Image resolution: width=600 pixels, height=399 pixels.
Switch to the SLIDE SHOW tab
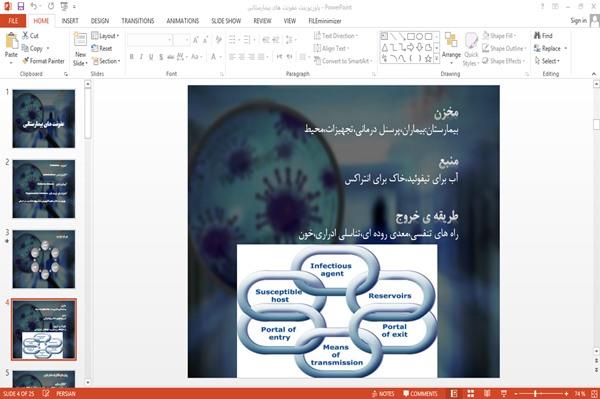pos(226,21)
